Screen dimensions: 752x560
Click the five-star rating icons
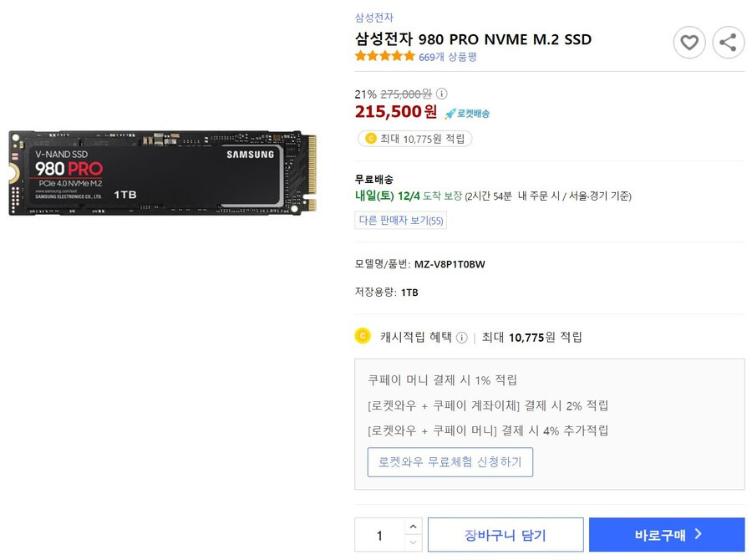pyautogui.click(x=384, y=56)
